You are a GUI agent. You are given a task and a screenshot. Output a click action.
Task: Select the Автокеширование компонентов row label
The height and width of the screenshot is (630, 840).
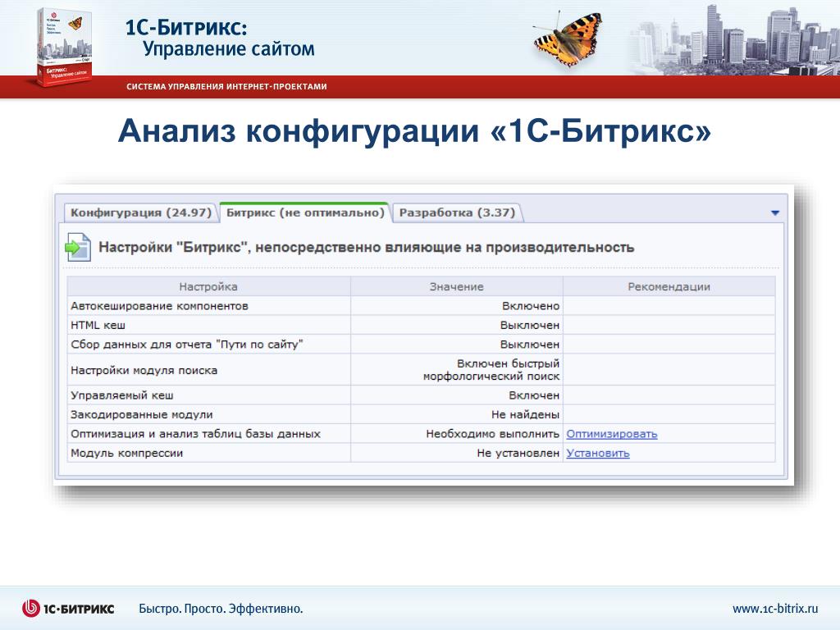coord(160,306)
